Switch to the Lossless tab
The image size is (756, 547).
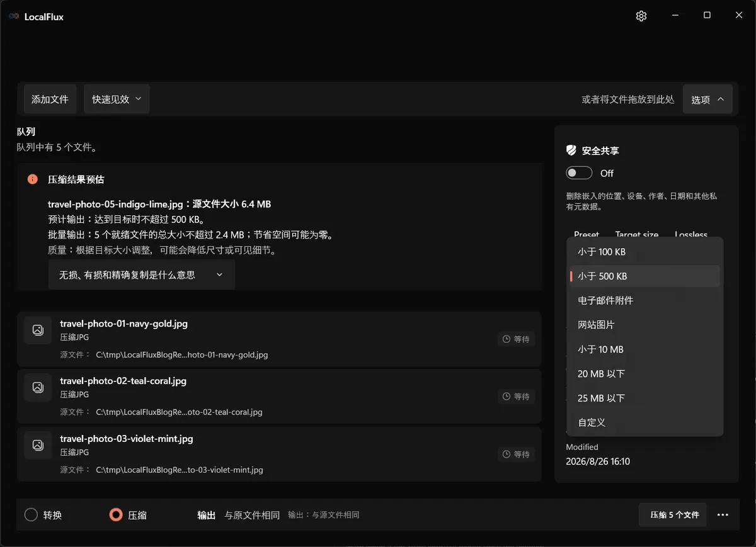click(691, 234)
